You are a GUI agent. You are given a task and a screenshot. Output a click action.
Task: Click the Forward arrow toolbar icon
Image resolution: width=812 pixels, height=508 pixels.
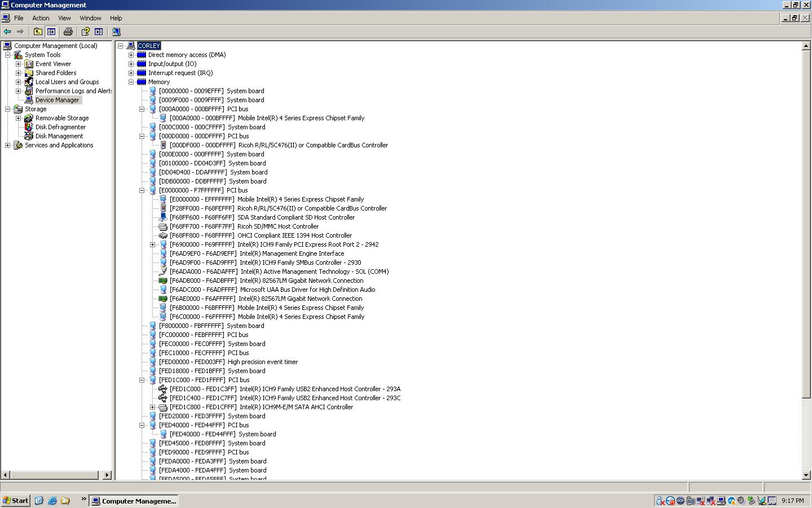tap(20, 32)
